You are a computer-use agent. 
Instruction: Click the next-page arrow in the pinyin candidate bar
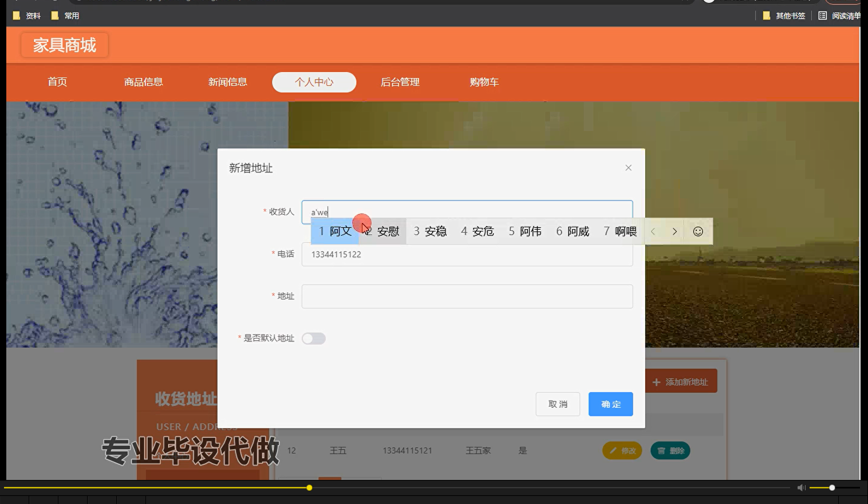(675, 231)
